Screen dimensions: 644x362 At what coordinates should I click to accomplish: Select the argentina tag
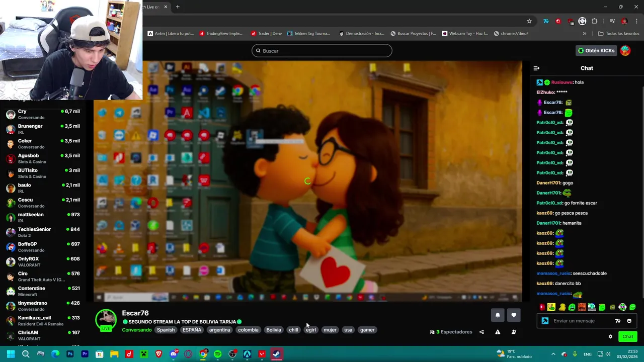(x=219, y=330)
